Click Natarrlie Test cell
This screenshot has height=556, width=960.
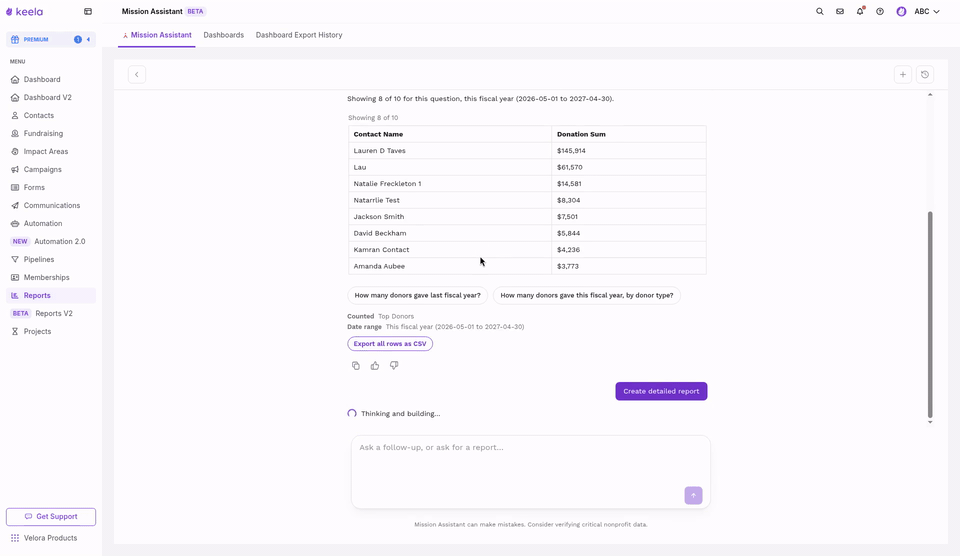(x=450, y=200)
